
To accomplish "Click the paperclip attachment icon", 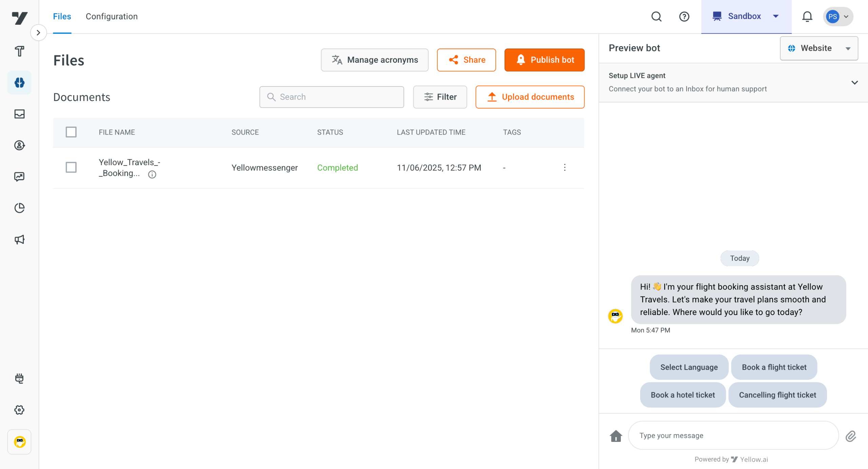I will [850, 436].
